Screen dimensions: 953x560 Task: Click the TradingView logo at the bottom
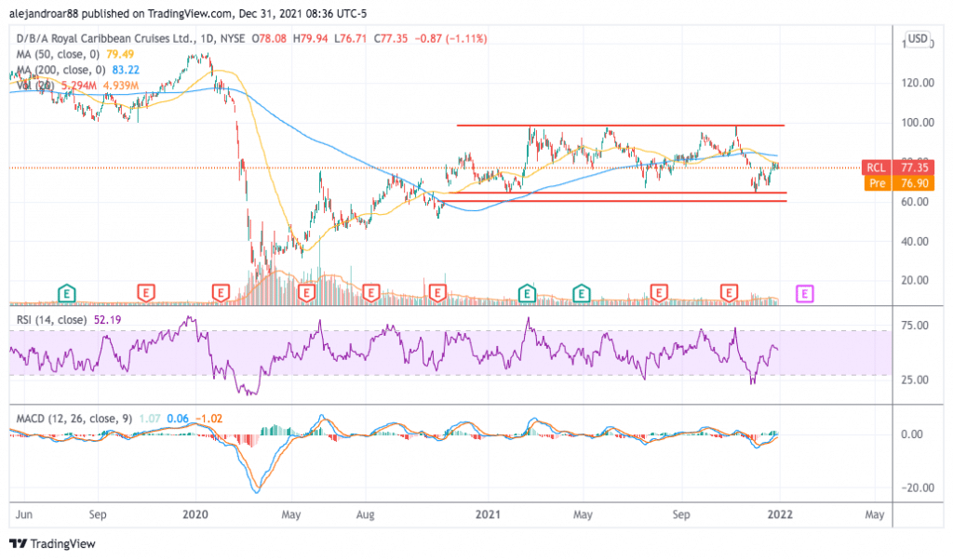pos(53,543)
